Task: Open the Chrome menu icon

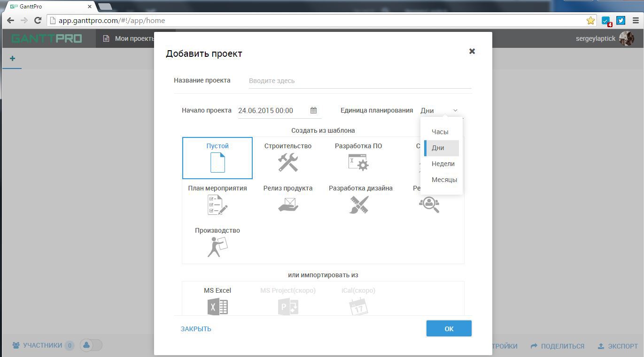Action: pyautogui.click(x=636, y=21)
